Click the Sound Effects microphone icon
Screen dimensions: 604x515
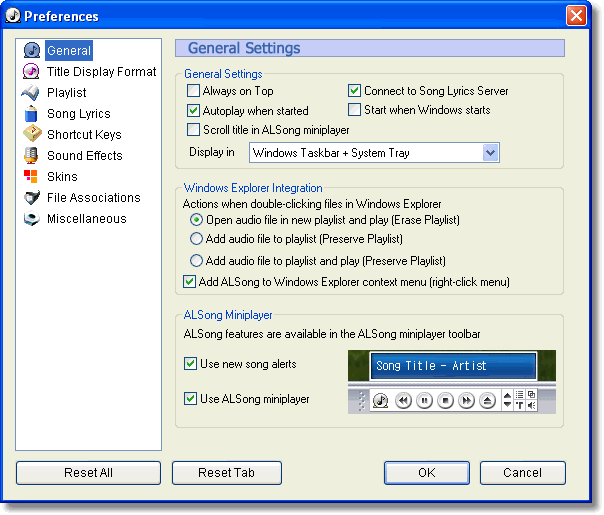(x=31, y=156)
